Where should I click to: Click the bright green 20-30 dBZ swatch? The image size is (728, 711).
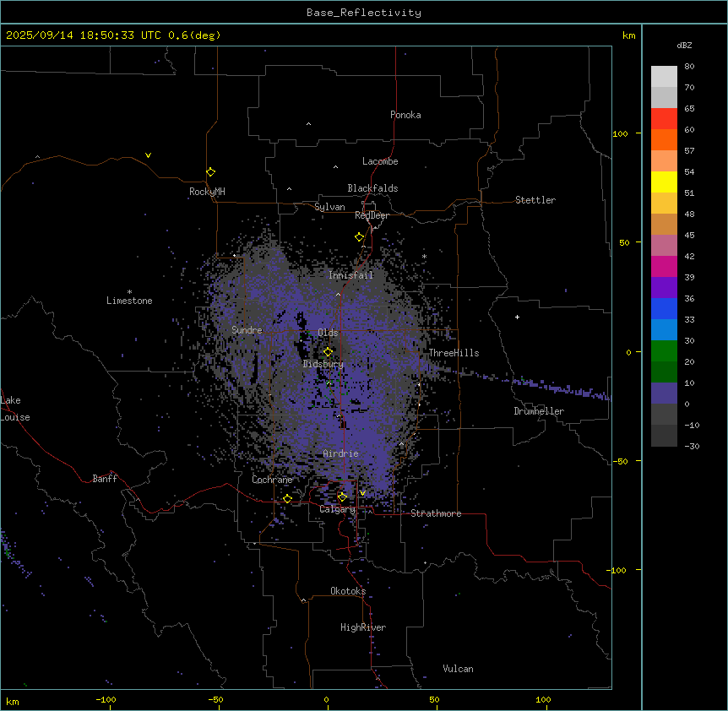click(664, 351)
